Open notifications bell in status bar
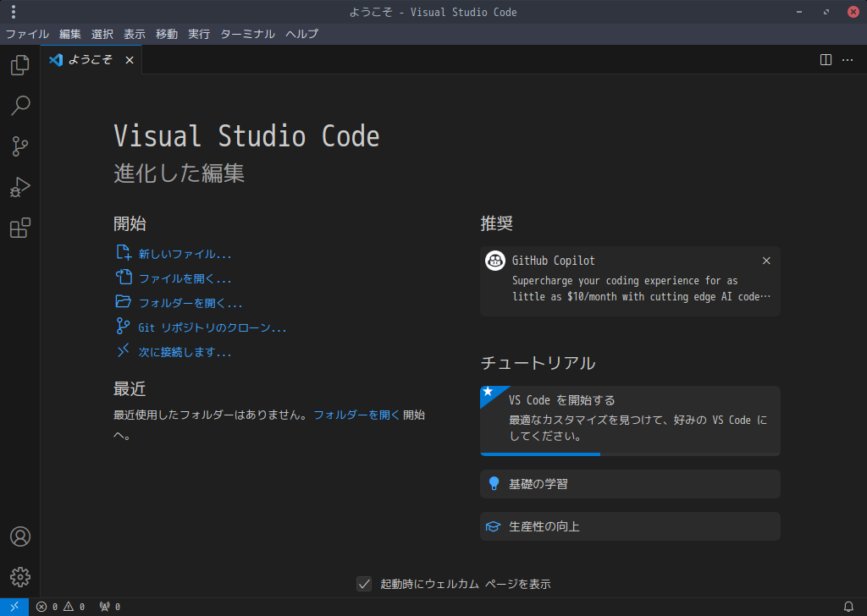This screenshot has height=616, width=867. [848, 607]
